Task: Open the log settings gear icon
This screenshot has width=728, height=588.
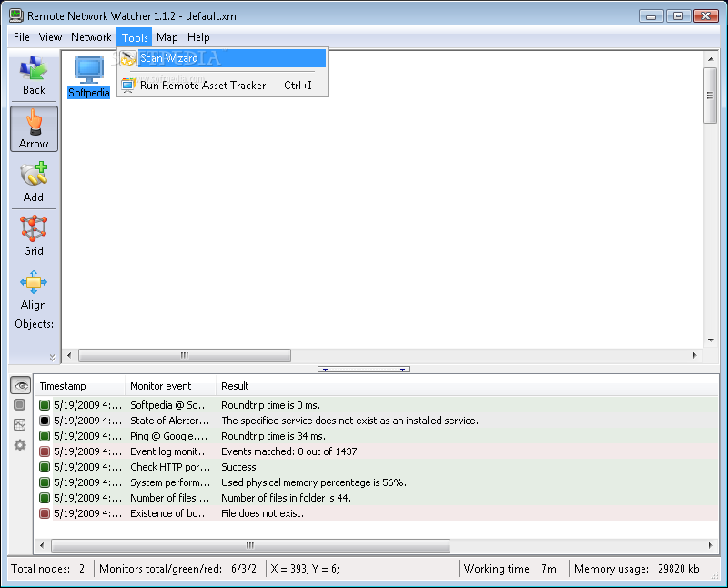Action: (x=19, y=445)
